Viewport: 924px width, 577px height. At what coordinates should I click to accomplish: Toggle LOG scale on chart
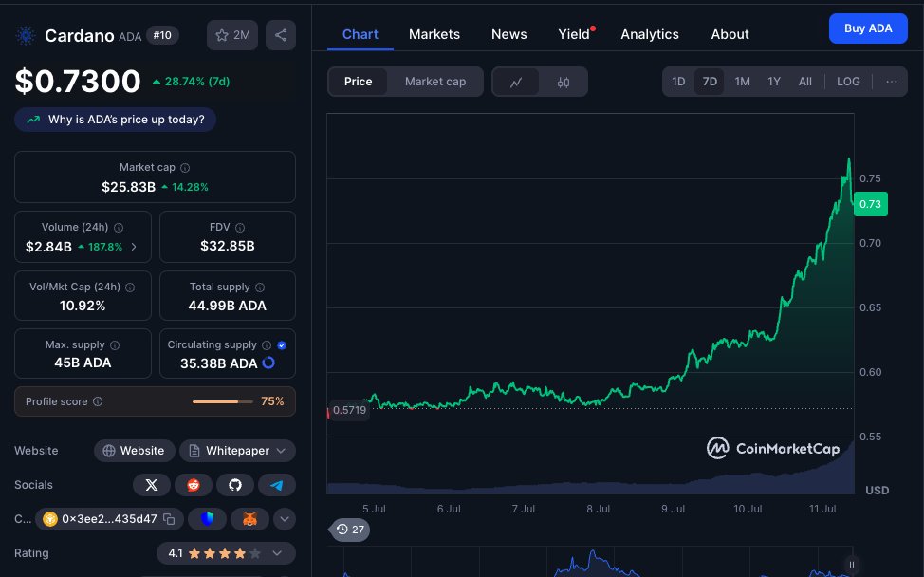(x=848, y=82)
